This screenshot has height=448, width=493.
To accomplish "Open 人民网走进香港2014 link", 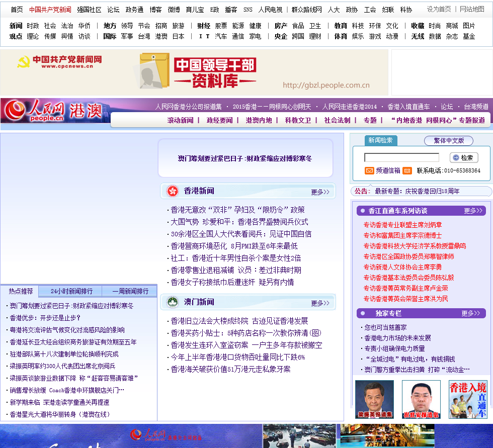I will coord(349,107).
